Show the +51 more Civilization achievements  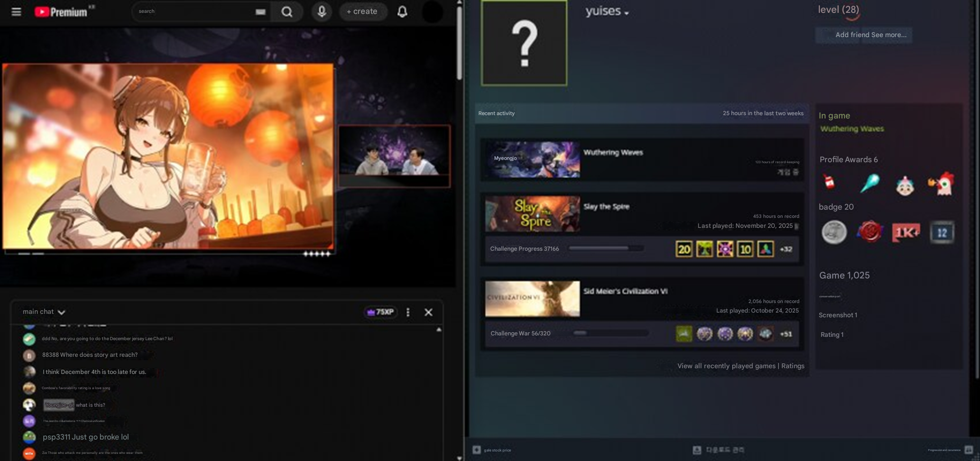click(x=786, y=334)
